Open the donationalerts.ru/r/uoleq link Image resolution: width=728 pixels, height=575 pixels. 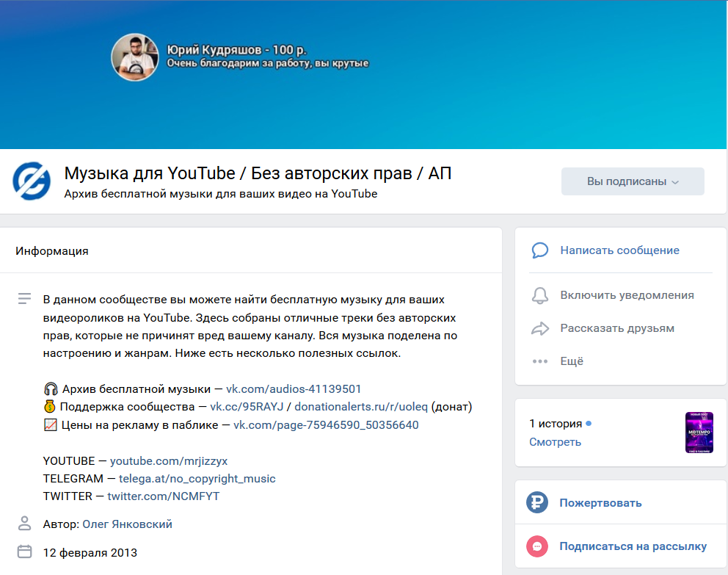(x=361, y=406)
